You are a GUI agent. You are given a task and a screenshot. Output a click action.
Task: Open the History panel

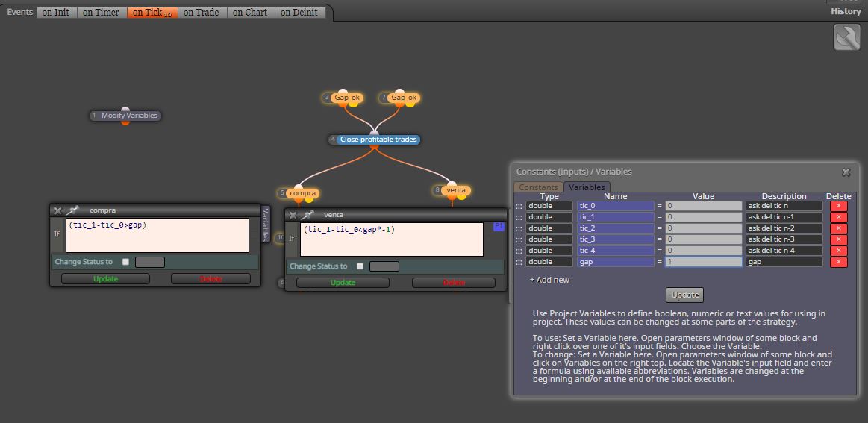tap(846, 12)
